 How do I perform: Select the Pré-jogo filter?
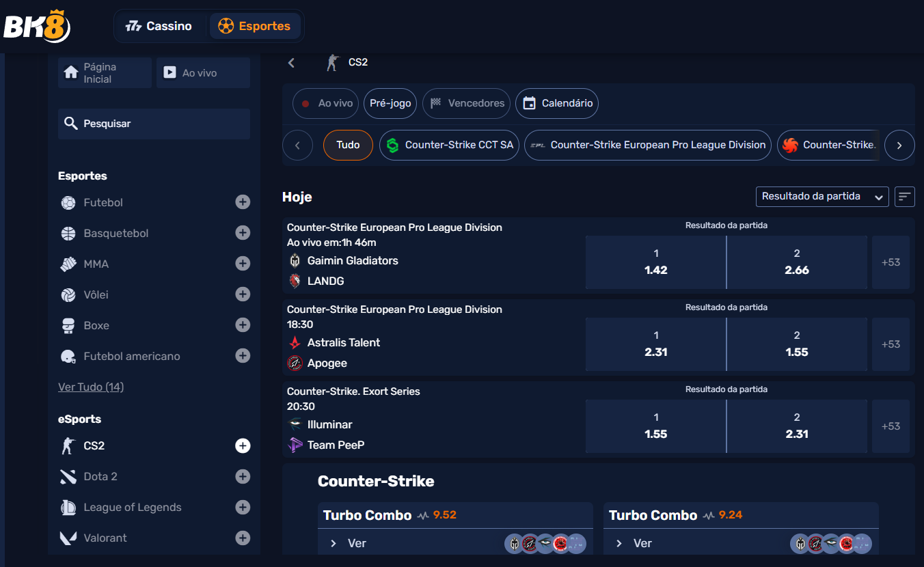point(390,104)
